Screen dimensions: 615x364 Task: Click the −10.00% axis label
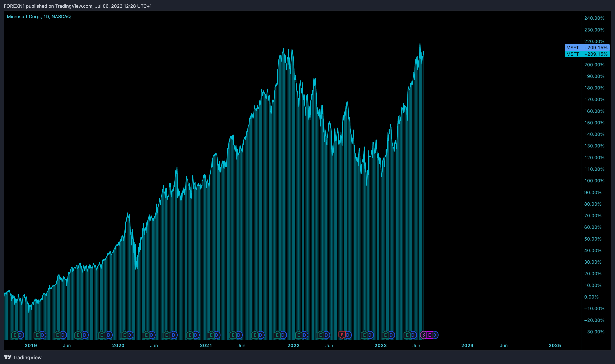coord(594,309)
